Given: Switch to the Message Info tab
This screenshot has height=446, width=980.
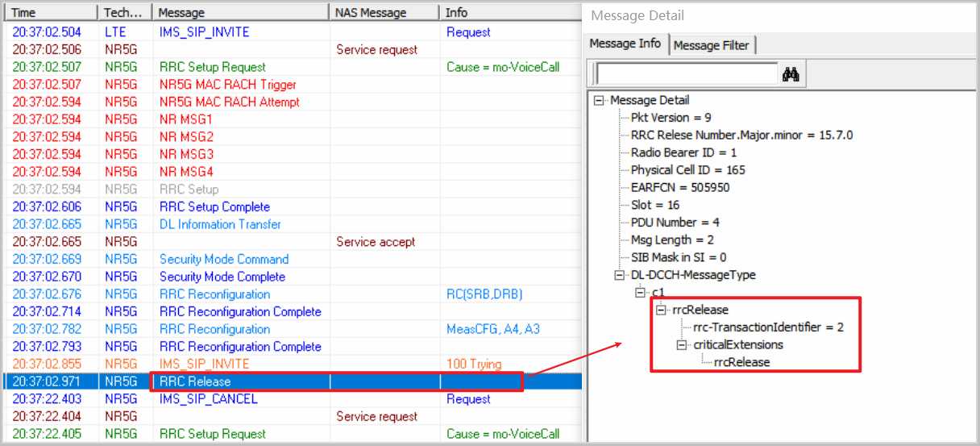Looking at the screenshot, I should (625, 44).
